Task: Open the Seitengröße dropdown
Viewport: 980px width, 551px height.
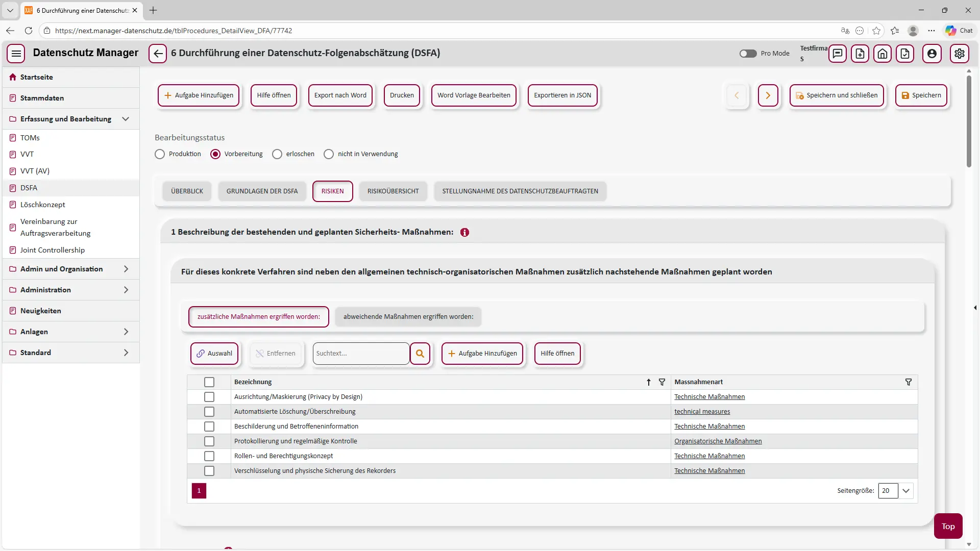Action: tap(906, 491)
